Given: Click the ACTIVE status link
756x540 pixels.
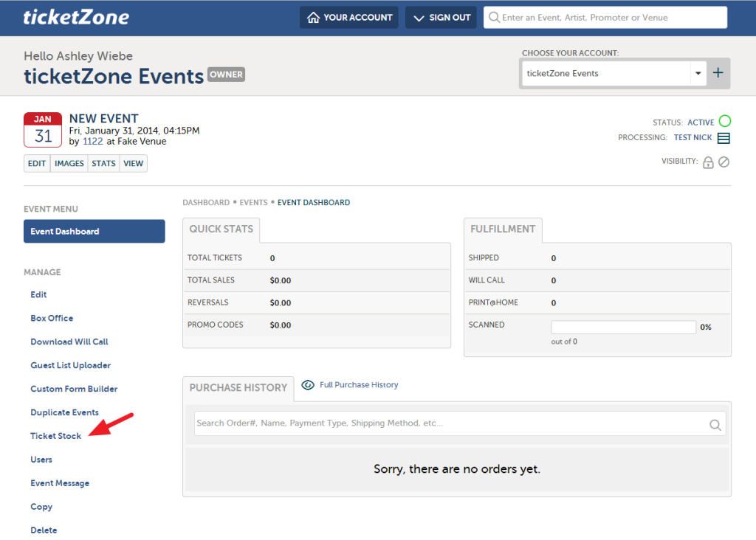Looking at the screenshot, I should click(x=701, y=122).
